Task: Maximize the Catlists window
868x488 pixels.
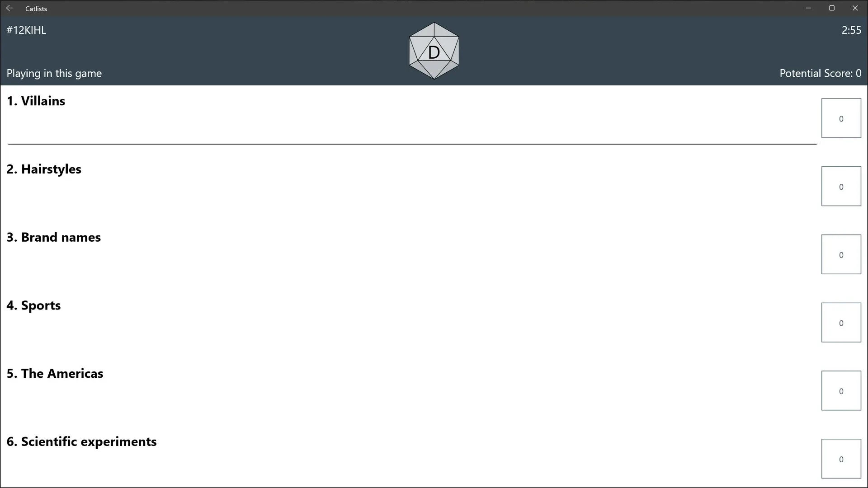Action: point(831,8)
